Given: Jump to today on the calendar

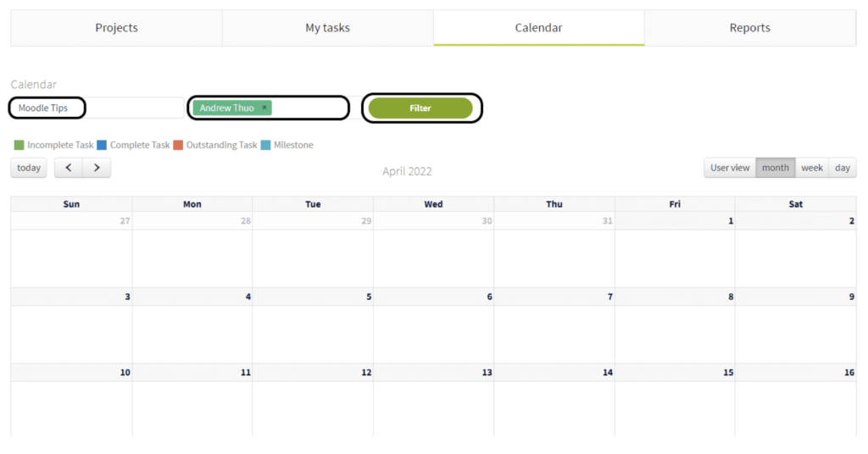Looking at the screenshot, I should (29, 168).
